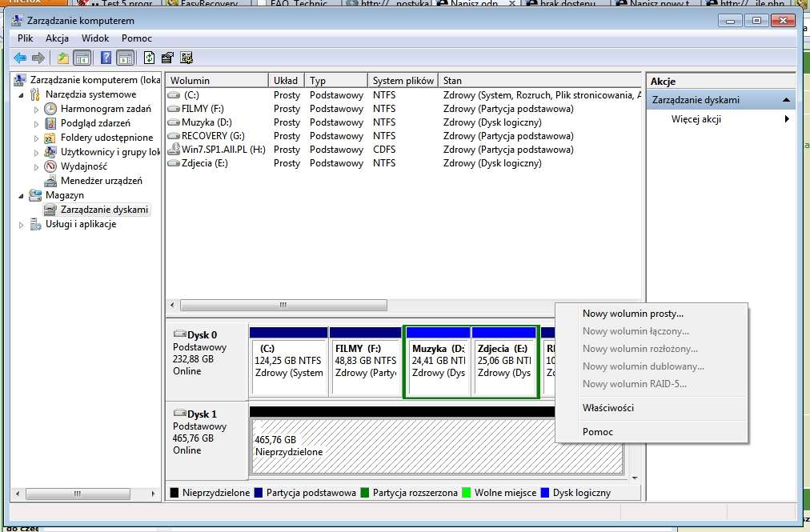The height and width of the screenshot is (532, 810).
Task: Choose Pomoc in the context menu
Action: pyautogui.click(x=652, y=432)
